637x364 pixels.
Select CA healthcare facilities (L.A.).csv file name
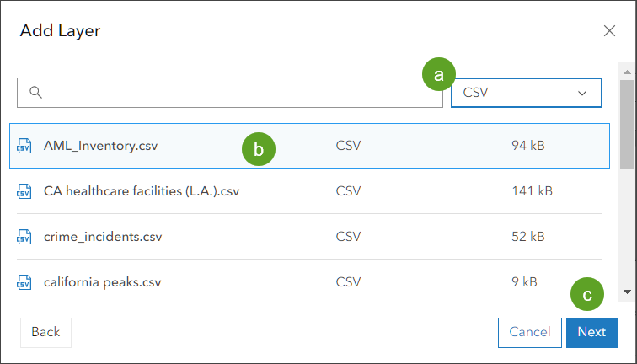coord(142,191)
